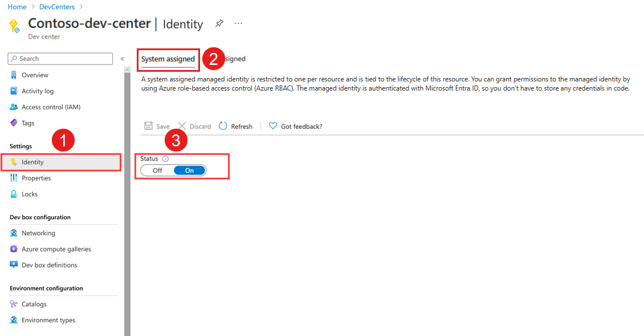Image resolution: width=644 pixels, height=336 pixels.
Task: Click the Dev box definitions monitor icon
Action: 14,265
